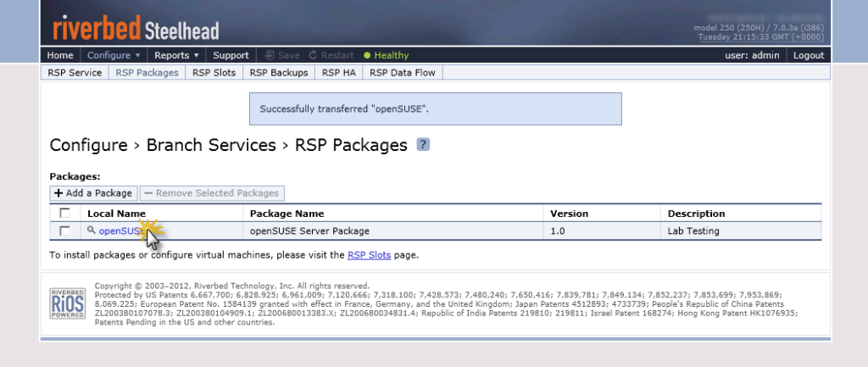Click the Tuesday 21:15:33 GMT timestamp

point(760,37)
